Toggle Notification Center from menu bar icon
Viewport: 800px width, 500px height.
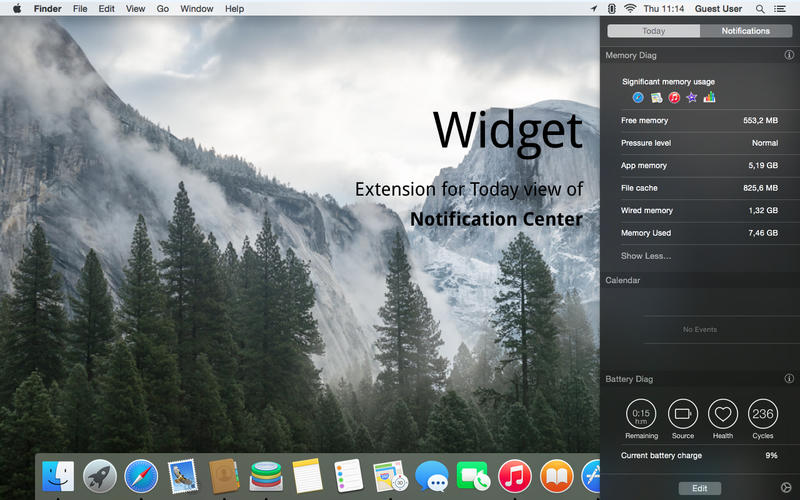click(783, 8)
